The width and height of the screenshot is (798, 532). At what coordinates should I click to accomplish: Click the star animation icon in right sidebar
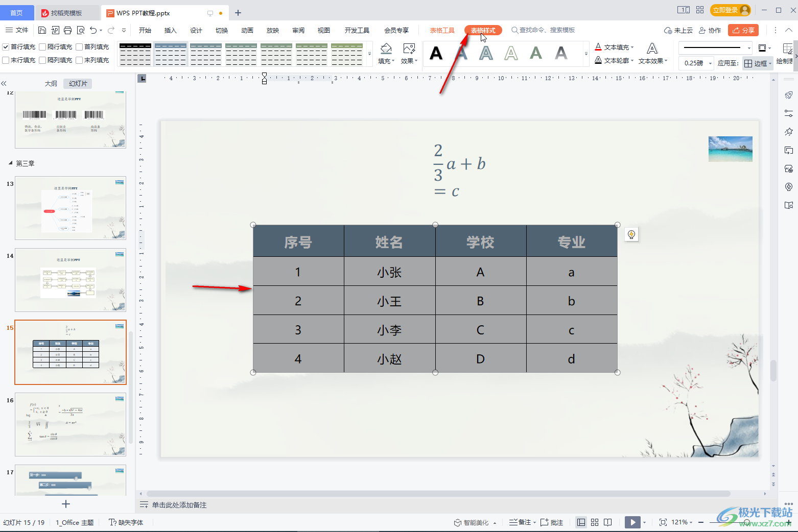click(789, 132)
